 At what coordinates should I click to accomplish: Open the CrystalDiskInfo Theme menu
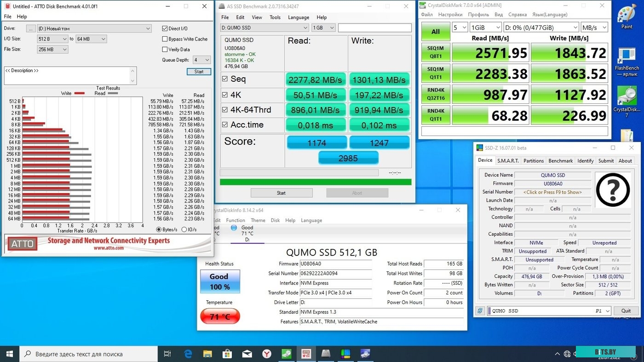click(x=258, y=221)
